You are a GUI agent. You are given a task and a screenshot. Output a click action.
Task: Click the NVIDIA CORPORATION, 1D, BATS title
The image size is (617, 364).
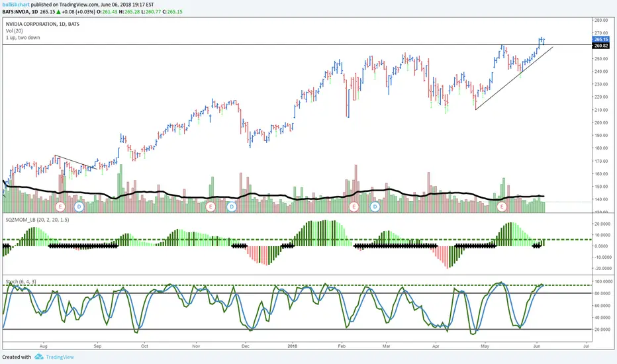[x=42, y=24]
